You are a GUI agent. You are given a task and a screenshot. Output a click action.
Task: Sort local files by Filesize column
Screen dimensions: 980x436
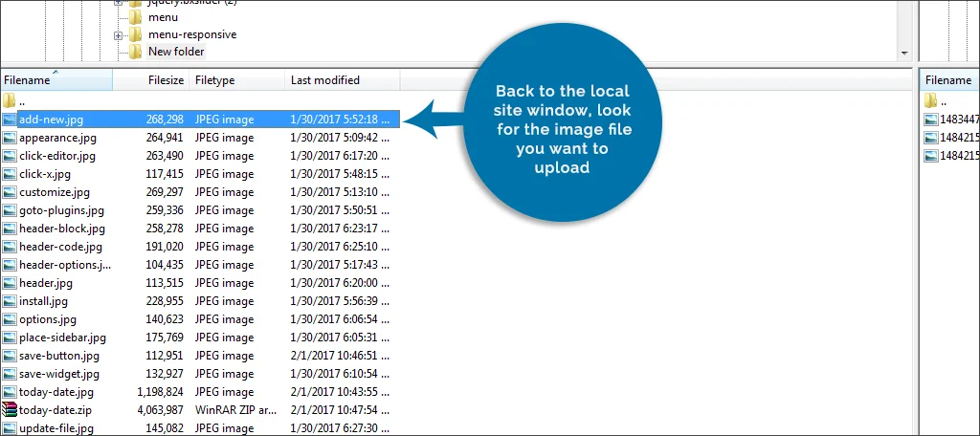[x=165, y=80]
